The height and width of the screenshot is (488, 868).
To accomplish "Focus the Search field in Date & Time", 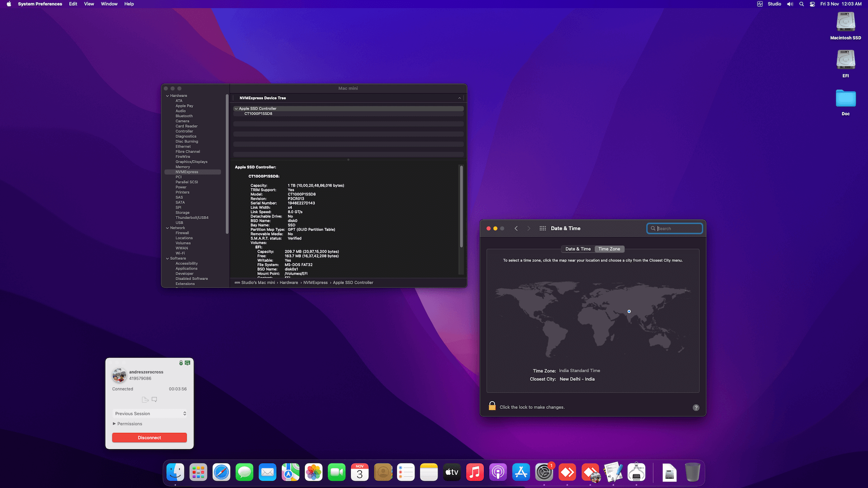I will tap(675, 229).
